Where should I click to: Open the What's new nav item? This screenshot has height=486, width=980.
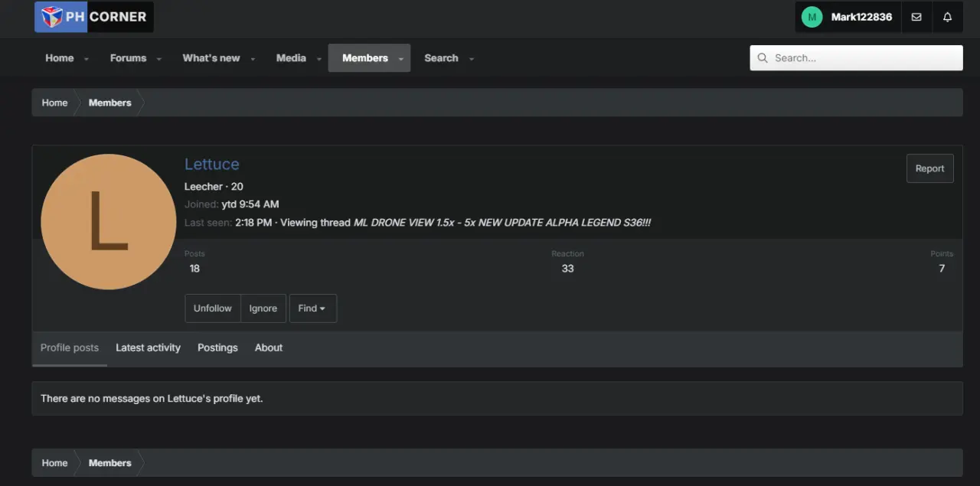tap(211, 58)
